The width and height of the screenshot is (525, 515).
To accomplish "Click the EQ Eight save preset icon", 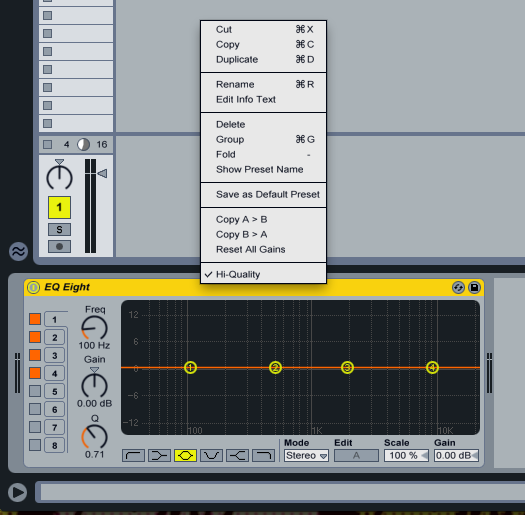I will click(474, 287).
